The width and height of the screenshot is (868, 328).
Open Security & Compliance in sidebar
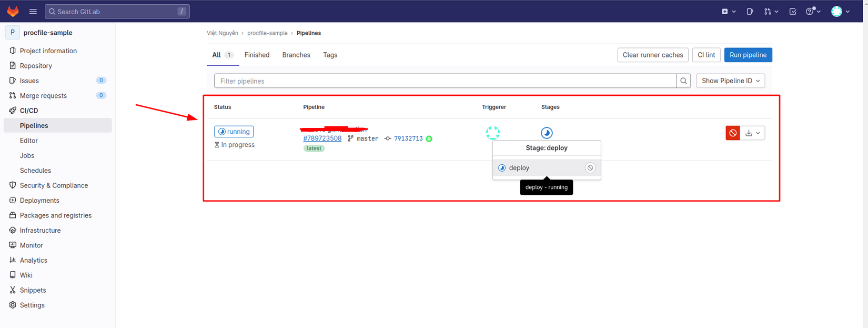point(54,185)
